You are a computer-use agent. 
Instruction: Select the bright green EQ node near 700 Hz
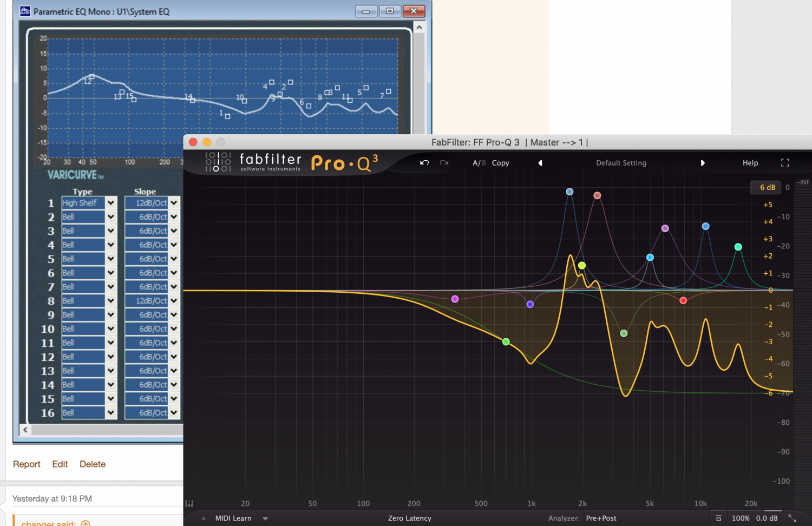pos(506,341)
